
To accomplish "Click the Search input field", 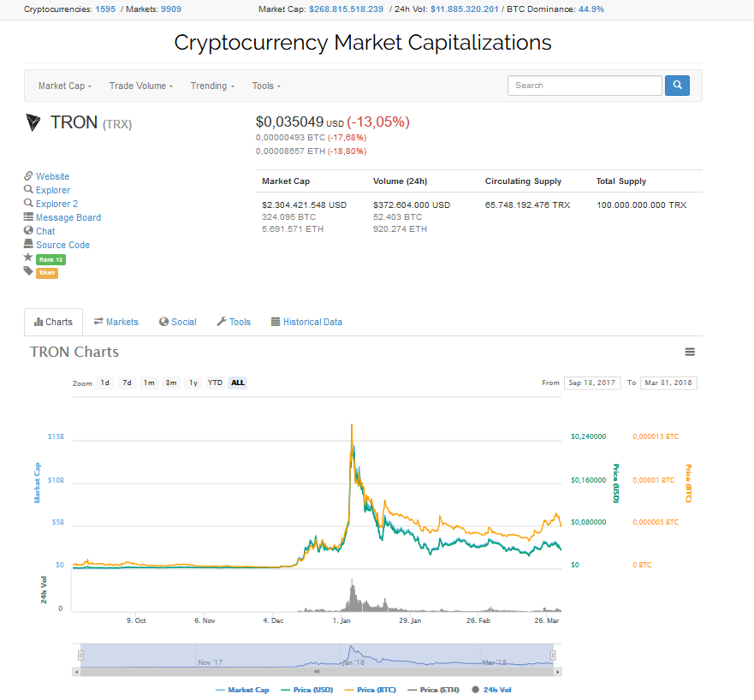I will (585, 86).
